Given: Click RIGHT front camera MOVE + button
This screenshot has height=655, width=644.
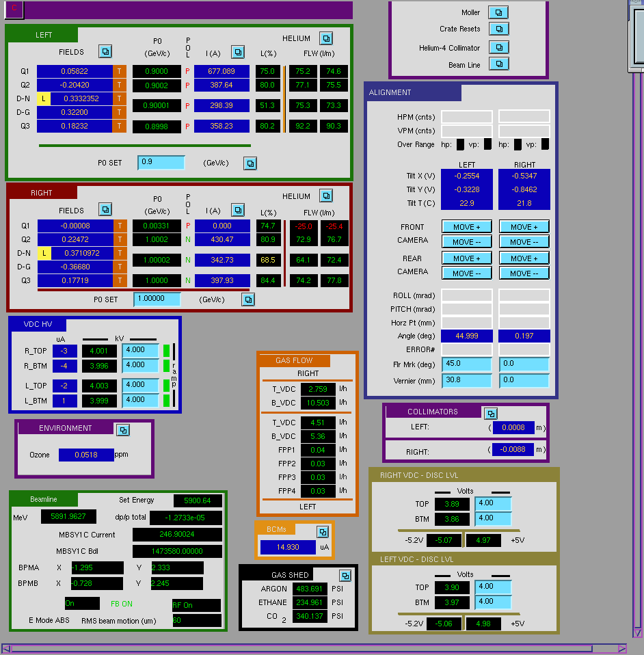Looking at the screenshot, I should coord(524,227).
